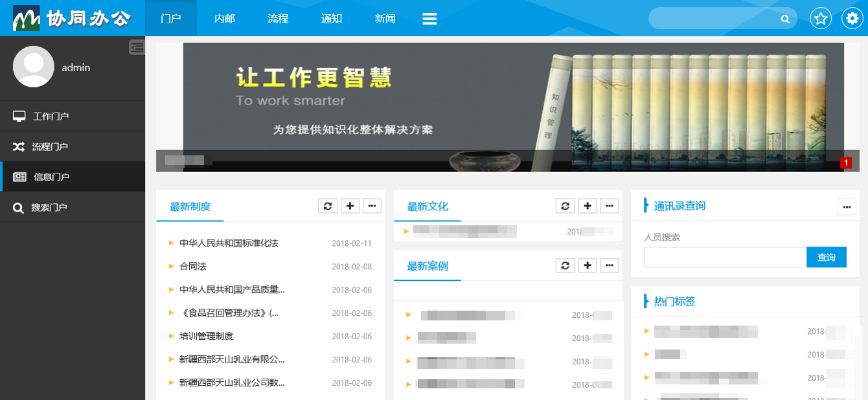Image resolution: width=868 pixels, height=400 pixels.
Task: Open the 通知 tab
Action: 332,18
